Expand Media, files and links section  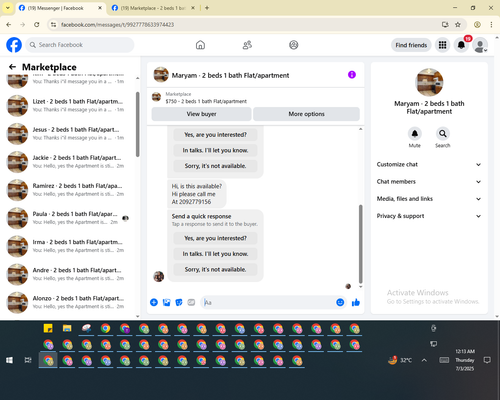(429, 199)
